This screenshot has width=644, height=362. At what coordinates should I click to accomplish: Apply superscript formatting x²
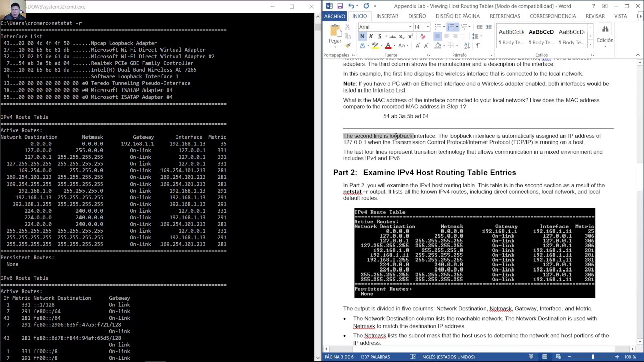(410, 36)
